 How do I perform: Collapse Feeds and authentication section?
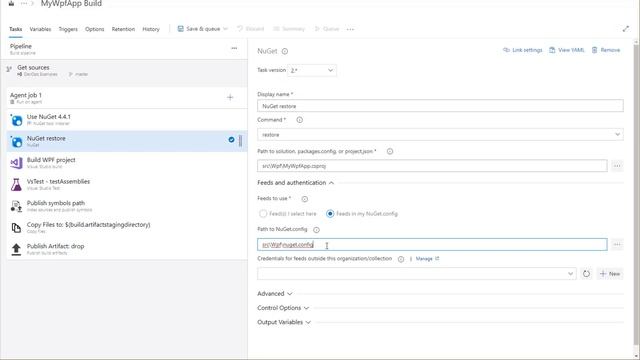tap(296, 182)
